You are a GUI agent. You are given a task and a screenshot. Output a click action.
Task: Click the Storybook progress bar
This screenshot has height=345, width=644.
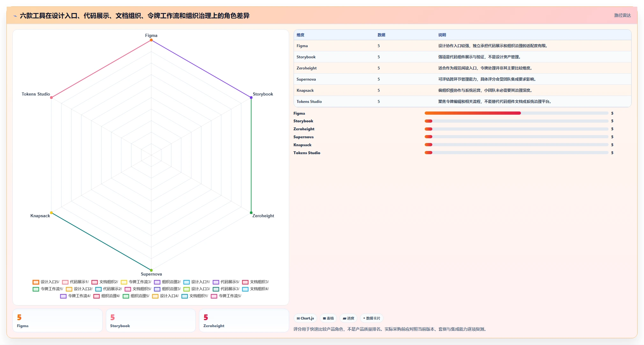pos(516,121)
